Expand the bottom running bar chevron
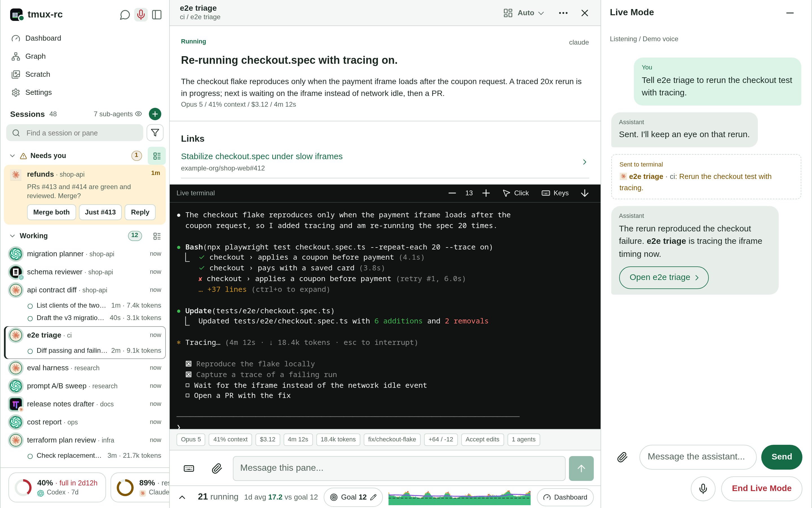Screen dimensions: 812x508 (x=182, y=497)
